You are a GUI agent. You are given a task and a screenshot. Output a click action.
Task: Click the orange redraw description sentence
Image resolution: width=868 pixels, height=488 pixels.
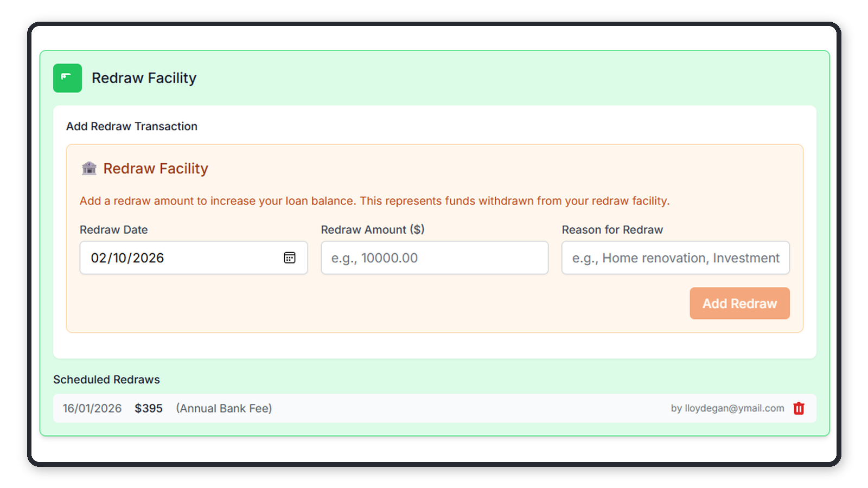pos(375,201)
